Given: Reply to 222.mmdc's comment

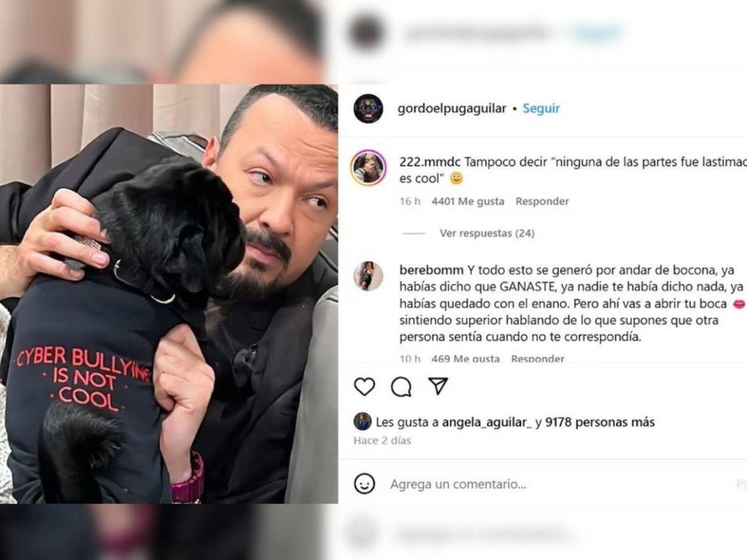Looking at the screenshot, I should click(x=542, y=201).
